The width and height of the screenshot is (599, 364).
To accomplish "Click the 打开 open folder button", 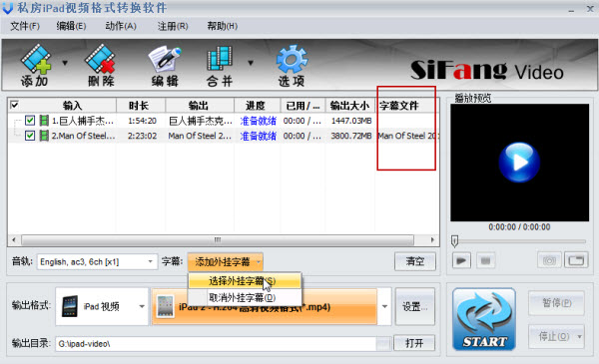I will tap(414, 343).
